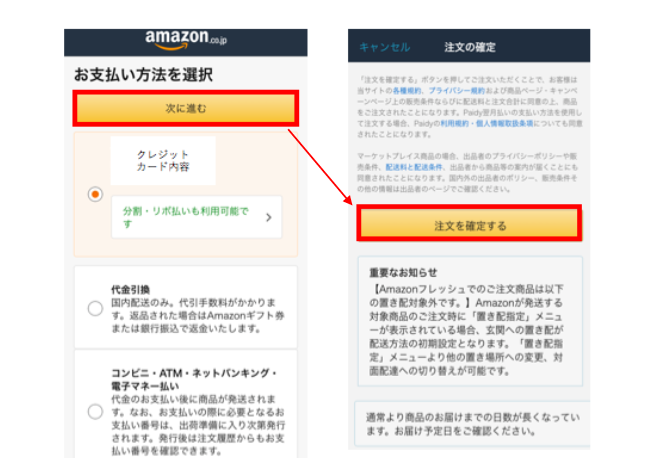
Task: Open the 分割・リボ払いも利用可能です option
Action: 197,217
